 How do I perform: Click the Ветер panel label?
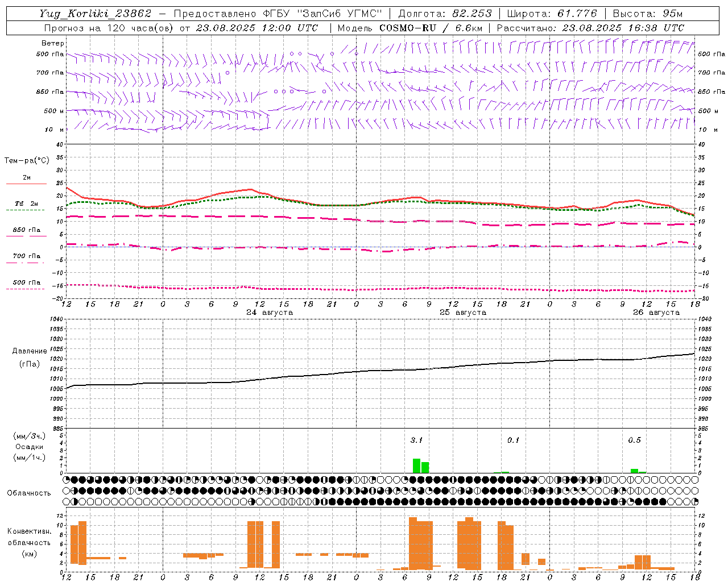click(x=53, y=43)
